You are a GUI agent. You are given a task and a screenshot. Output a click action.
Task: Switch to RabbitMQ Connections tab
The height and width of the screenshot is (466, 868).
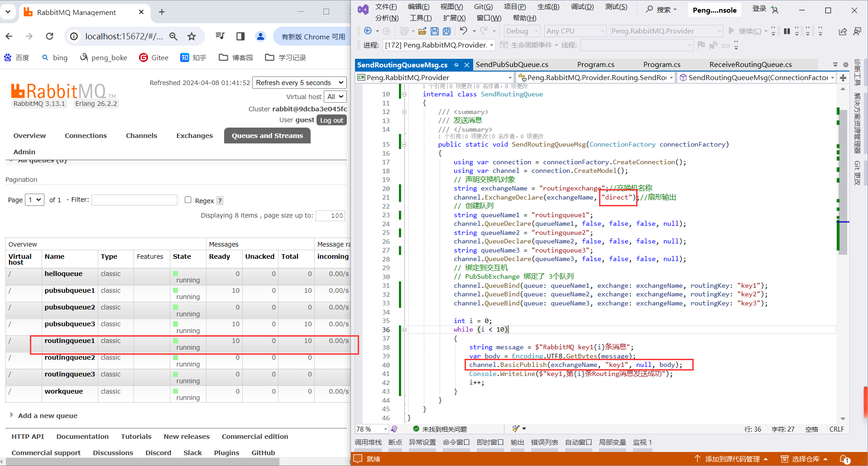tap(86, 135)
